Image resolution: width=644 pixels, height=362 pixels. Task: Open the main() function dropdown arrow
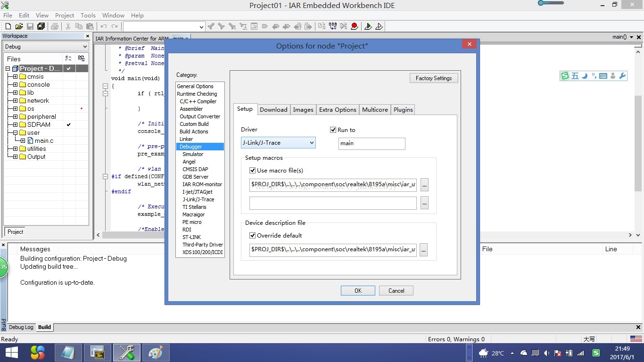click(x=631, y=37)
